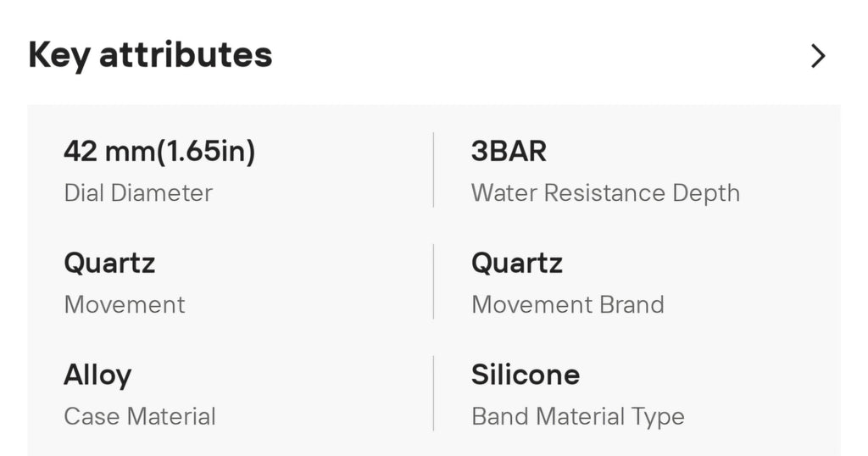Expand Key attributes with the chevron arrow
This screenshot has width=868, height=456.
tap(818, 56)
